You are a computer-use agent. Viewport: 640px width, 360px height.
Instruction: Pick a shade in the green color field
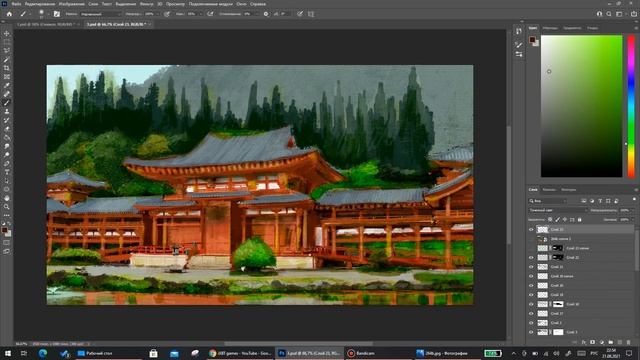pos(582,106)
